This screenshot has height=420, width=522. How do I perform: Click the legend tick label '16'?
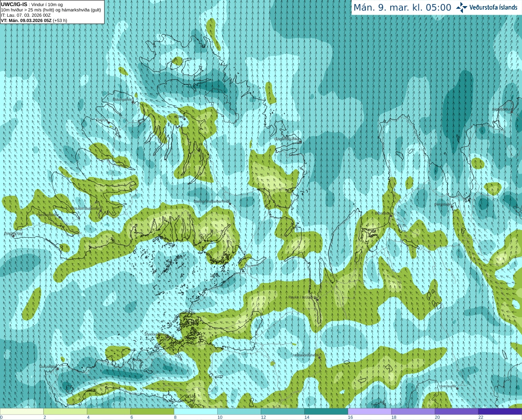click(350, 417)
